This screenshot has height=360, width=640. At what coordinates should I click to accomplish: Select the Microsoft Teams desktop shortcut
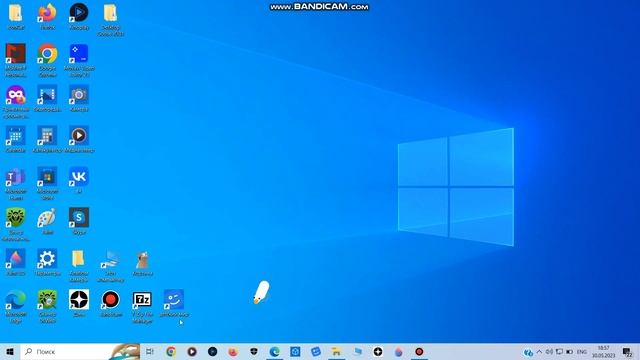[16, 183]
